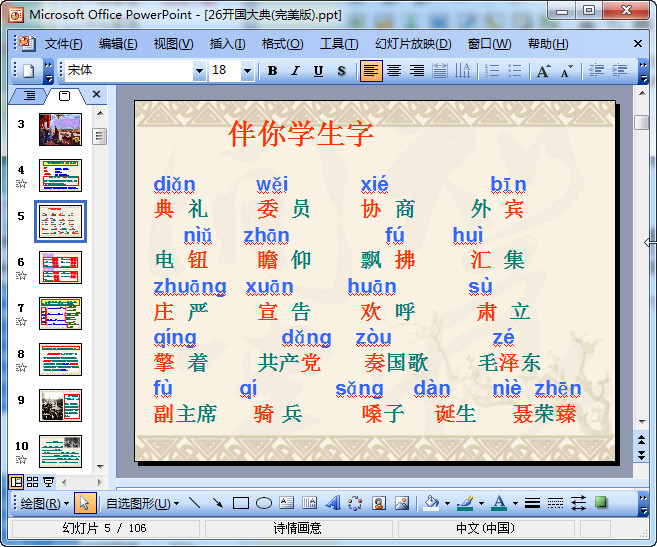Select slide 8 thumbnail
Viewport: 657px width, 547px height.
pos(60,360)
